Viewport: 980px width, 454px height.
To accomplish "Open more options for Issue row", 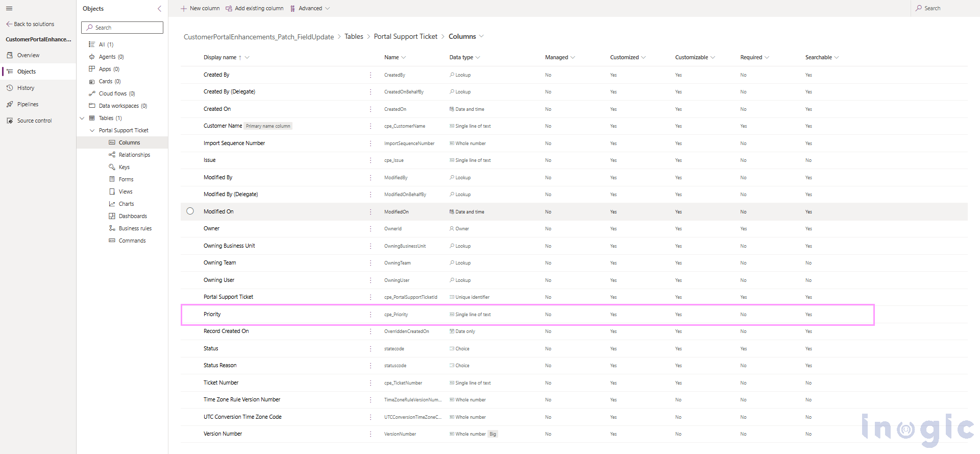I will tap(371, 160).
